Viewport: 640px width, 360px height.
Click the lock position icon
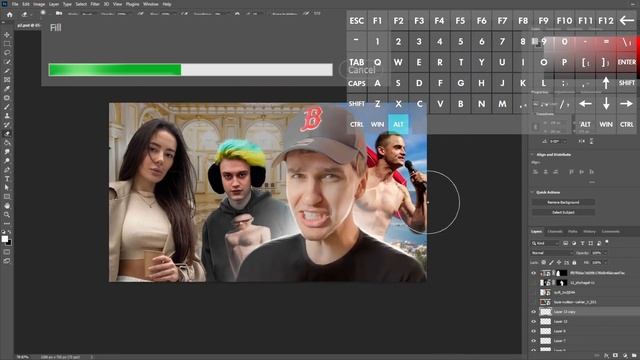[x=559, y=262]
